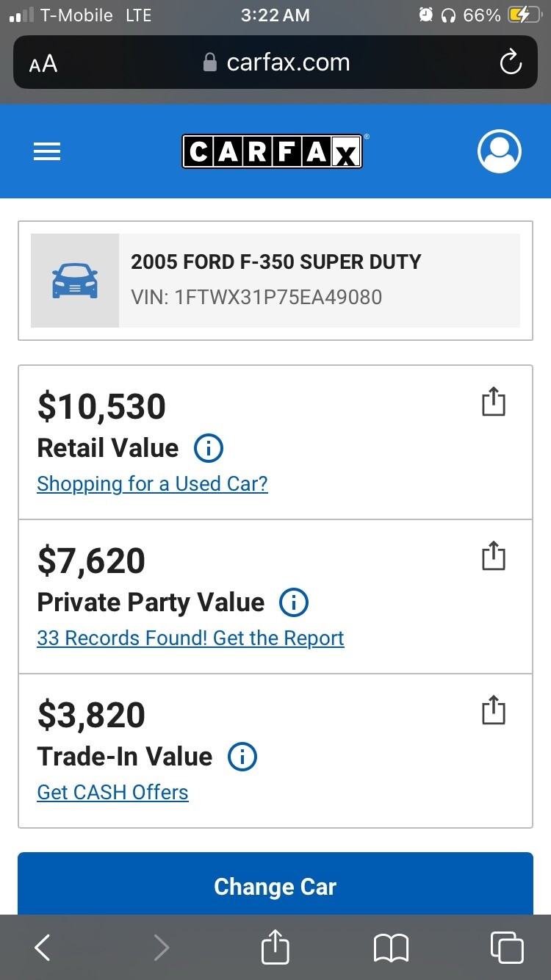Go back to the previous page
551x980 pixels.
[x=43, y=948]
